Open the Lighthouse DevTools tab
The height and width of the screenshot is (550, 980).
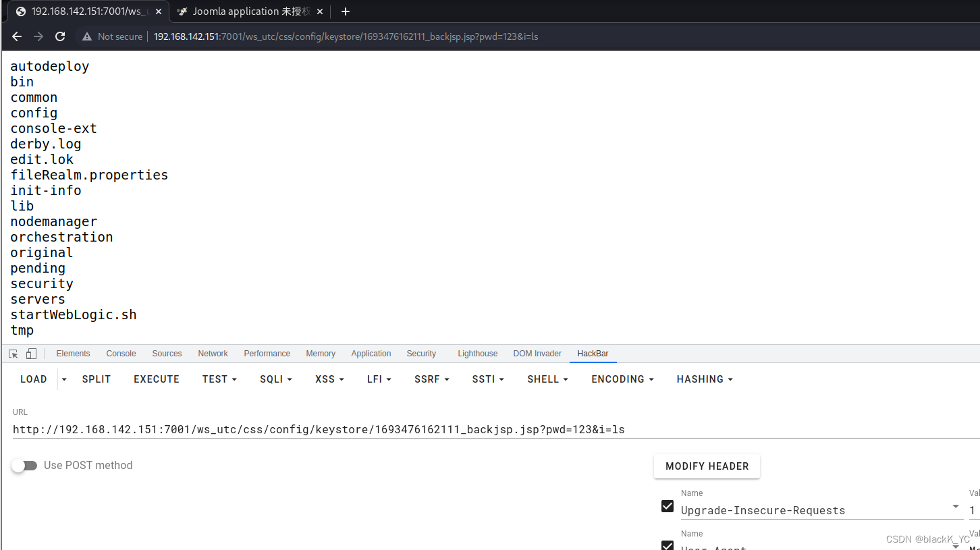[478, 354]
